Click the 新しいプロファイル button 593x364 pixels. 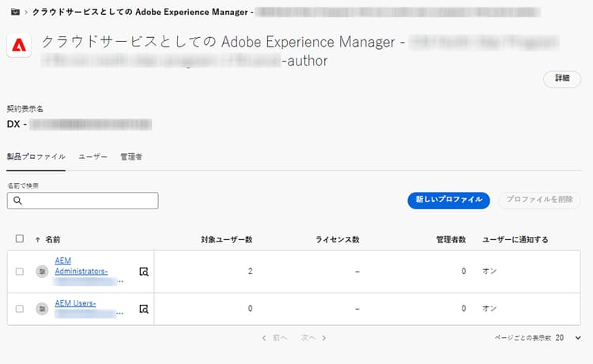(448, 200)
